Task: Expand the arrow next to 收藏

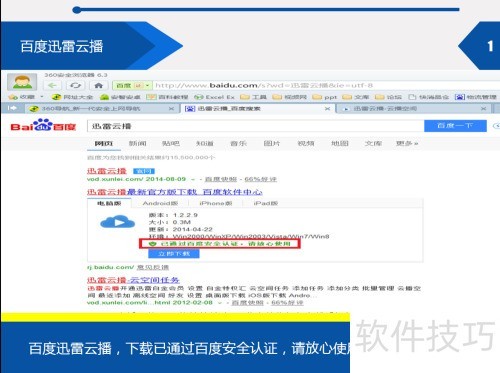Action: point(42,97)
